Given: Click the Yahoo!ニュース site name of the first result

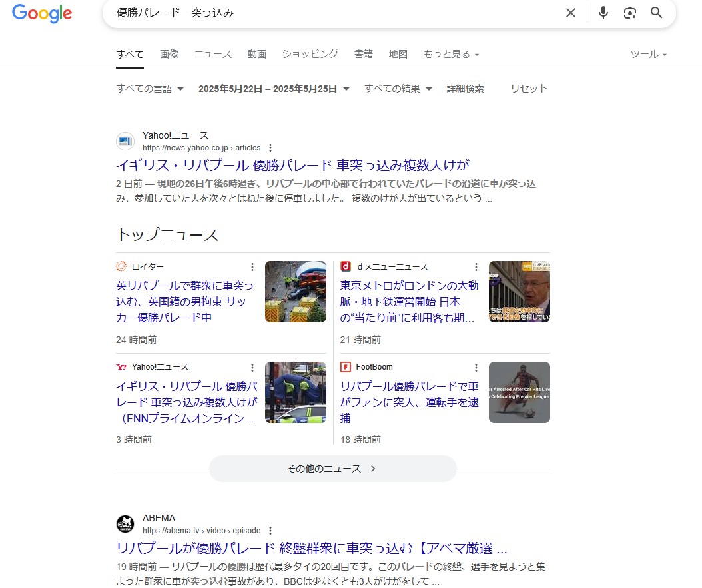Looking at the screenshot, I should [176, 135].
